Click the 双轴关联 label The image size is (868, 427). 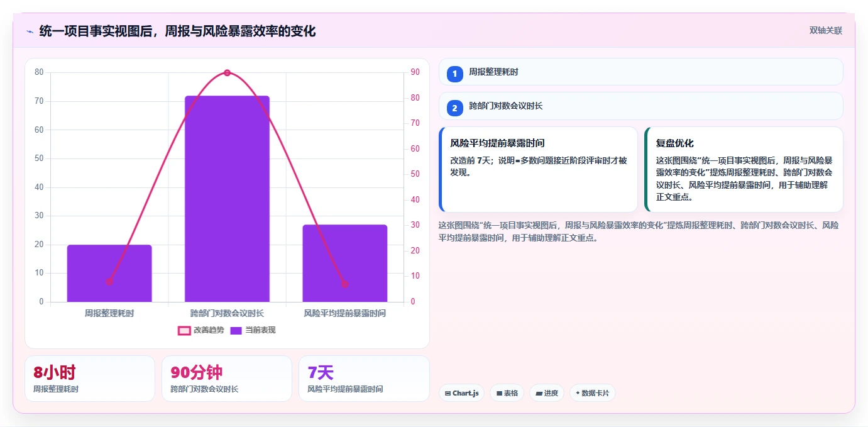(x=825, y=30)
